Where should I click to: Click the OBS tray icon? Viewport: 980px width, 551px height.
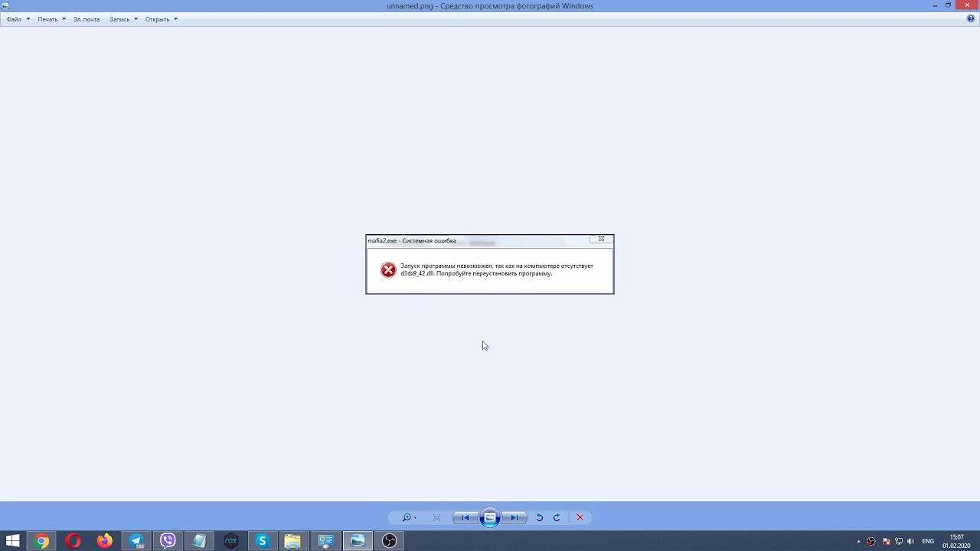(871, 542)
